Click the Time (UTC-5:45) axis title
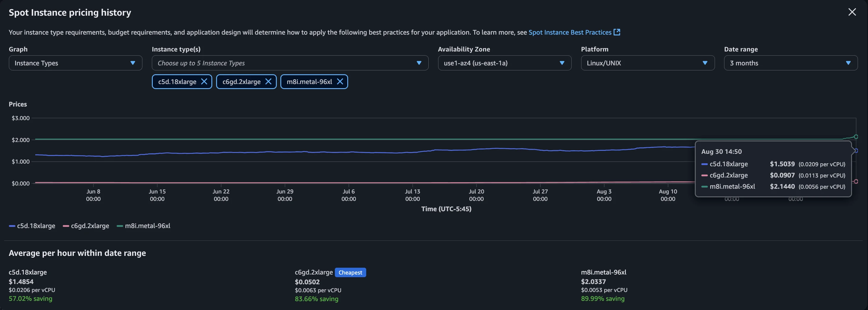Image resolution: width=868 pixels, height=310 pixels. tap(446, 209)
